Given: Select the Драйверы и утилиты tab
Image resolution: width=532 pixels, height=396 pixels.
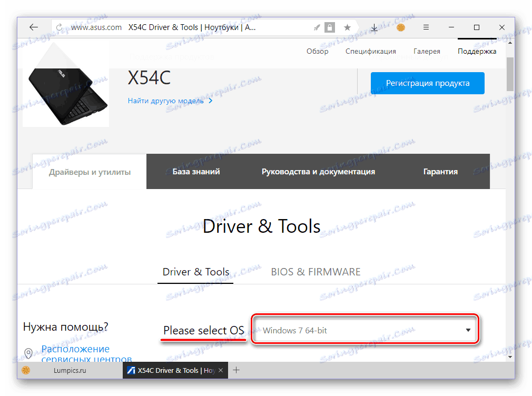Looking at the screenshot, I should tap(90, 172).
